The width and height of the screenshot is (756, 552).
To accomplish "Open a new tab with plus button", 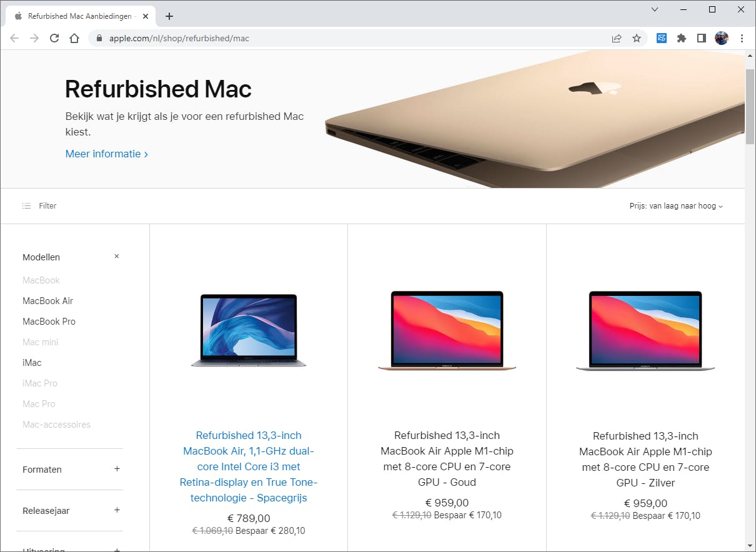I will click(169, 16).
